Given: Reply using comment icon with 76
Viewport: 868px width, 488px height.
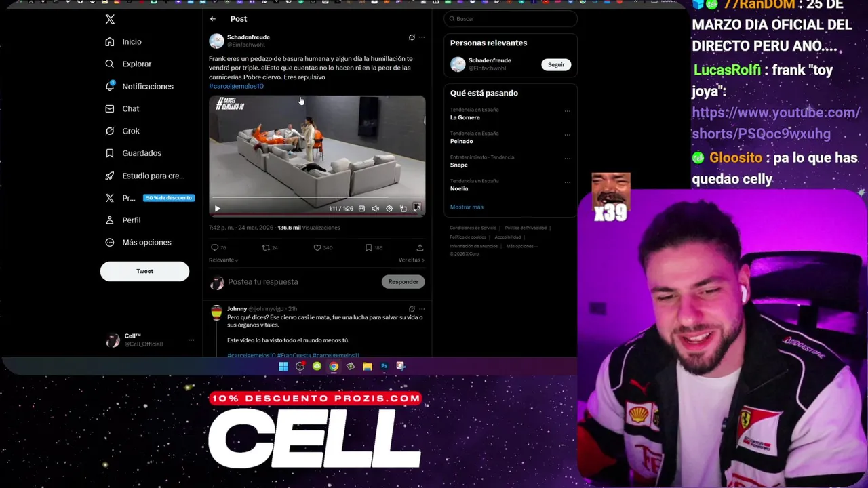Looking at the screenshot, I should (x=218, y=247).
